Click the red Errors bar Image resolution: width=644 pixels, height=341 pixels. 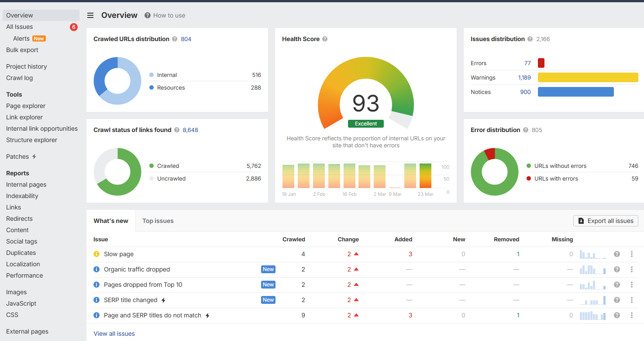(541, 63)
